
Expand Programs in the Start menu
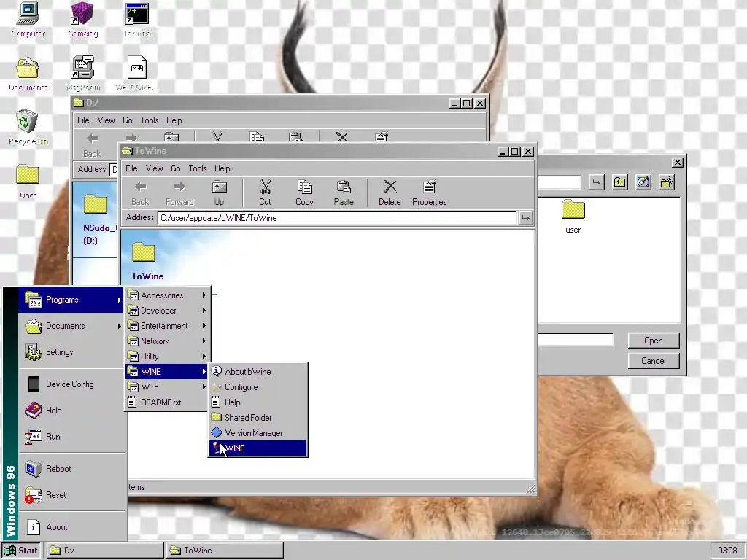click(x=71, y=300)
